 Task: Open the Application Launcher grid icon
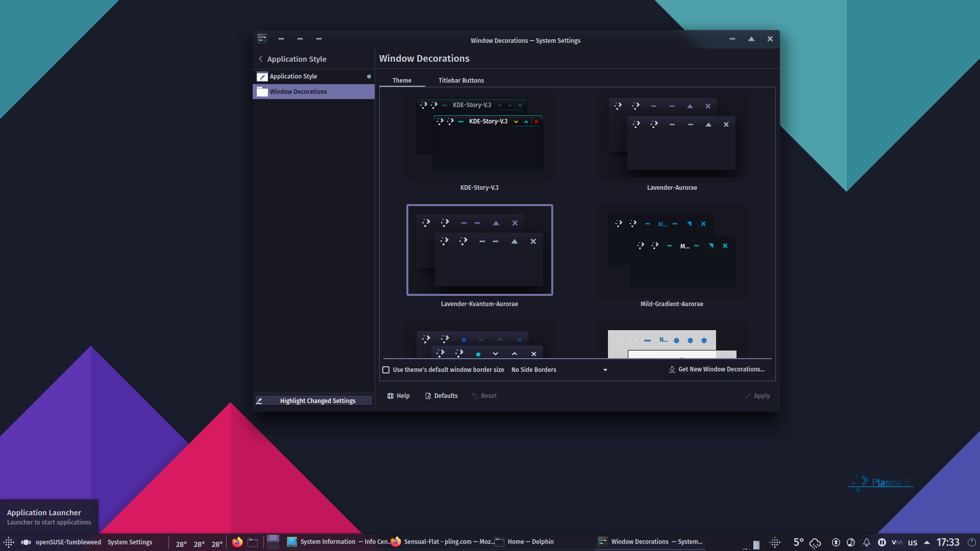point(9,542)
